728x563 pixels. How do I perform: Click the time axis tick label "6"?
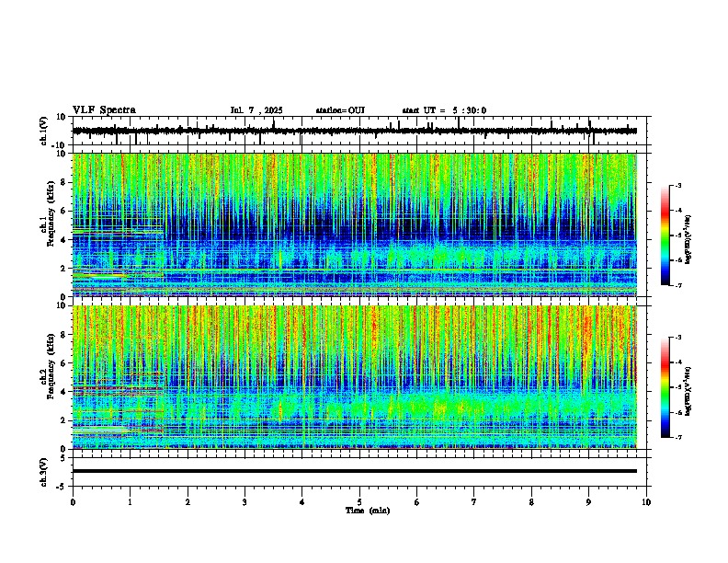pyautogui.click(x=417, y=502)
